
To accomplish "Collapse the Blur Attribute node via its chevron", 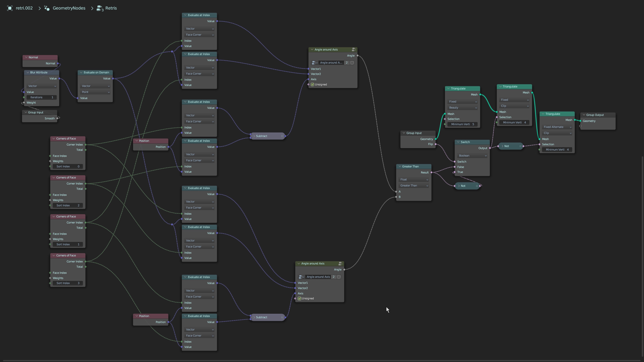I will (28, 72).
